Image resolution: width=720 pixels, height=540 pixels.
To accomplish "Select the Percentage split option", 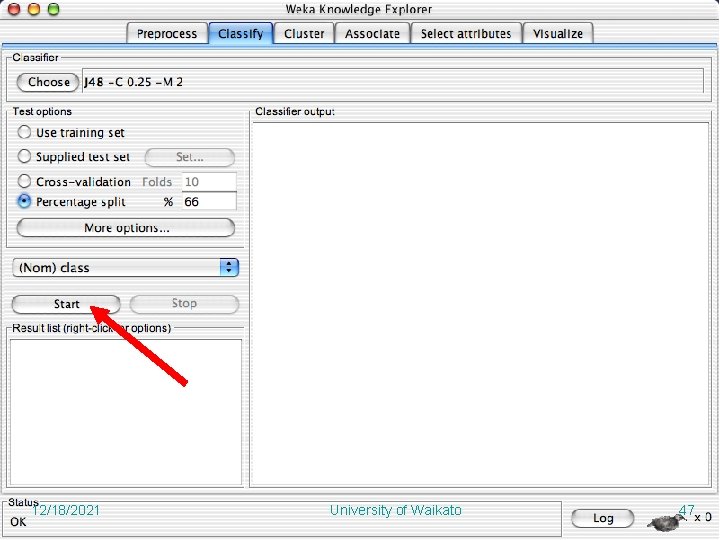I will (24, 201).
